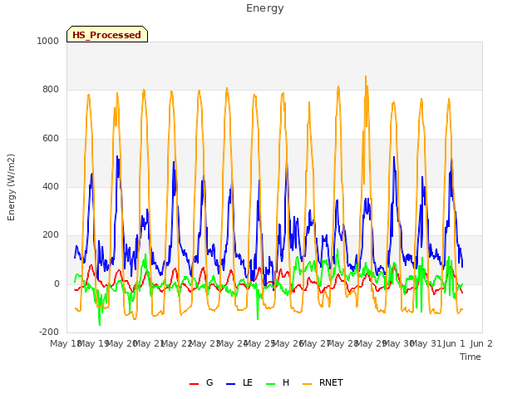Click the Jun 1 x-axis label
Image resolution: width=532 pixels, height=399 pixels.
coord(454,343)
